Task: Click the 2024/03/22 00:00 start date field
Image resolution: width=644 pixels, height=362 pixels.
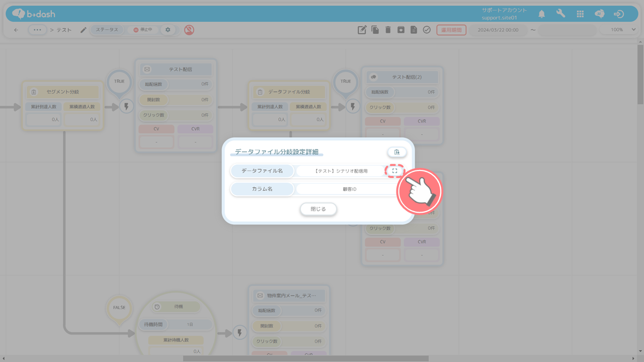Action: (x=498, y=30)
